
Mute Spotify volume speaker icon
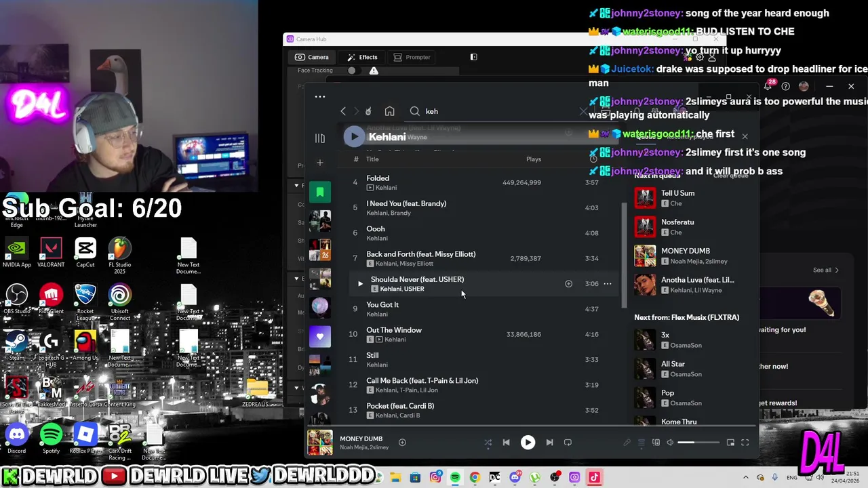pyautogui.click(x=670, y=443)
